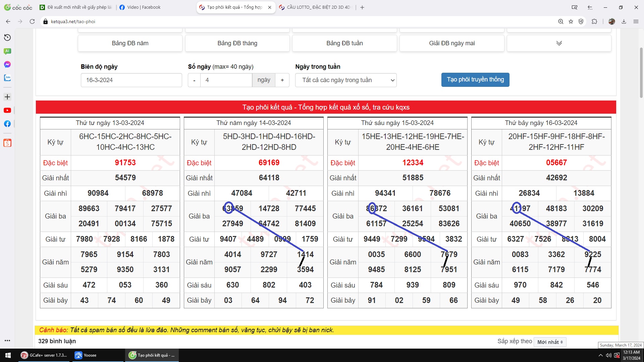
Task: Open Messenger in the sidebar
Action: (7, 64)
